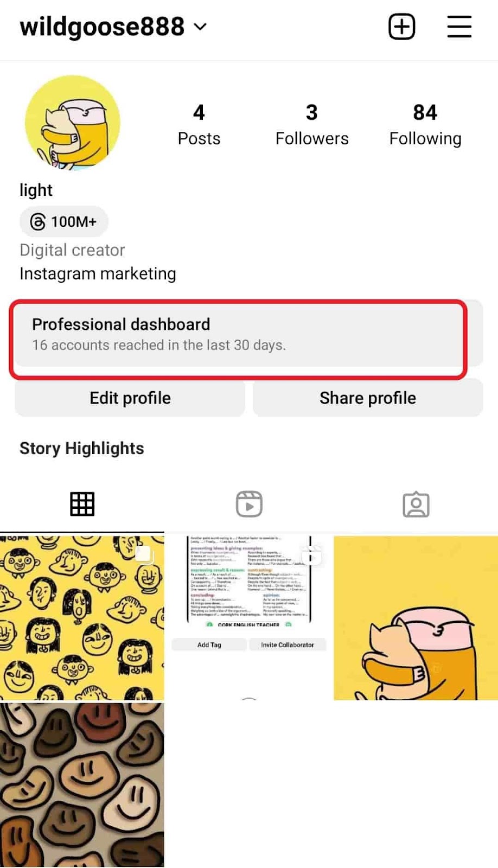
Task: Tap the Story Highlights heading
Action: [82, 448]
